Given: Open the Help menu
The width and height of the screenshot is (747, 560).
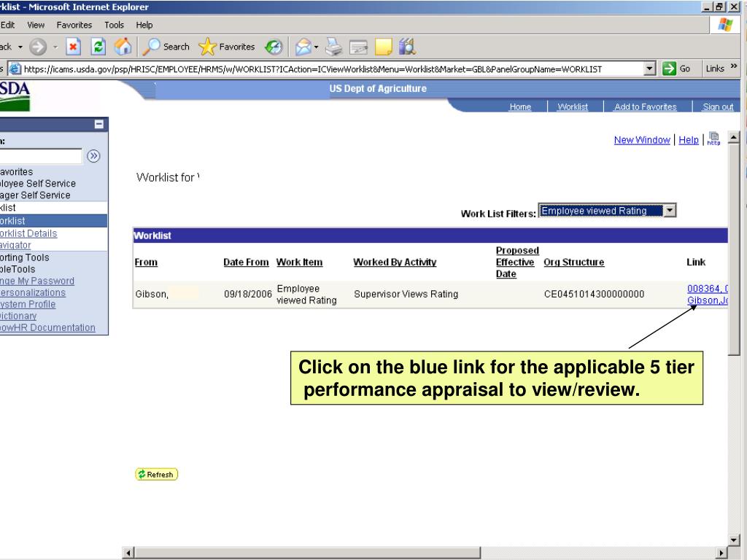Looking at the screenshot, I should click(x=144, y=25).
